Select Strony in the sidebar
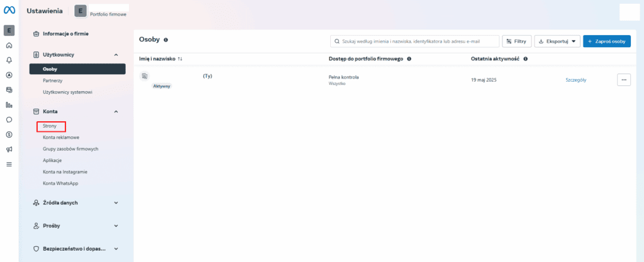 coord(50,126)
